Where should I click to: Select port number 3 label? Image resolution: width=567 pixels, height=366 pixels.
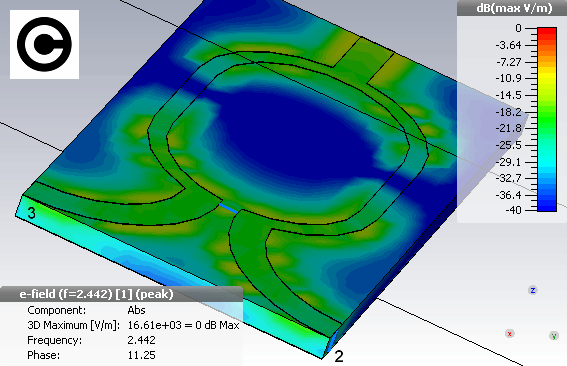click(x=32, y=213)
